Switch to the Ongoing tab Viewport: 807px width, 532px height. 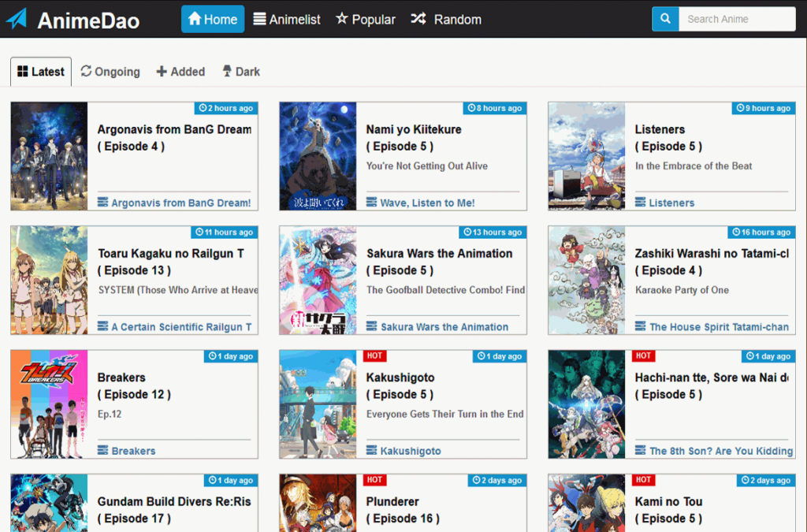[x=110, y=72]
